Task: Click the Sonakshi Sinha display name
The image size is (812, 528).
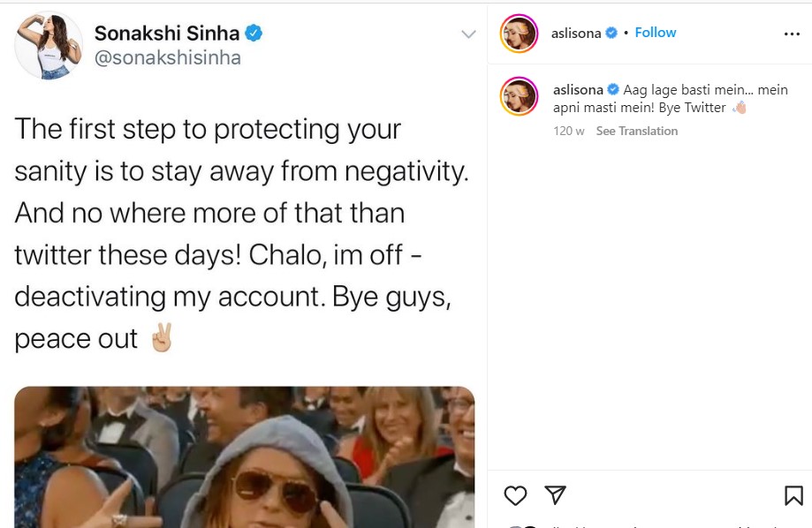Action: pyautogui.click(x=167, y=34)
